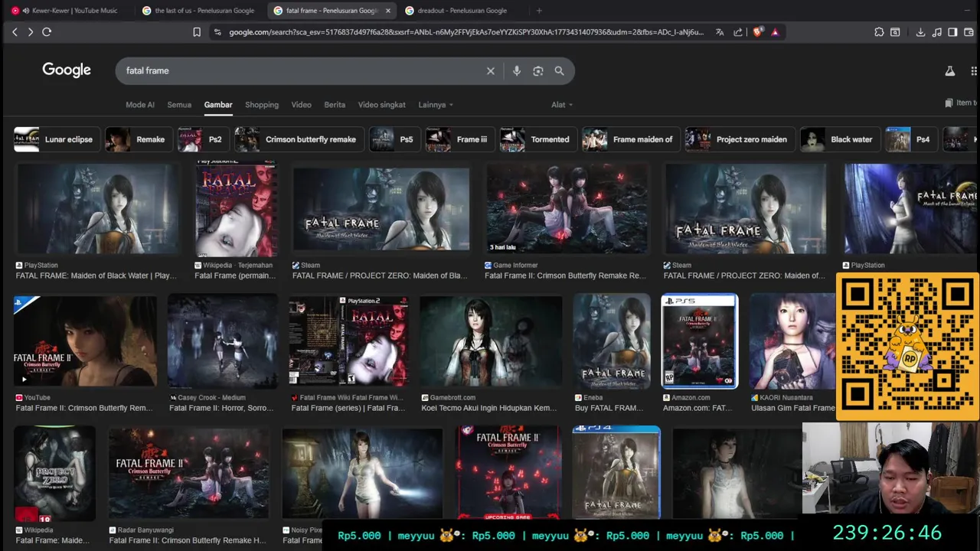Open the downloads icon
980x551 pixels.
pos(920,32)
